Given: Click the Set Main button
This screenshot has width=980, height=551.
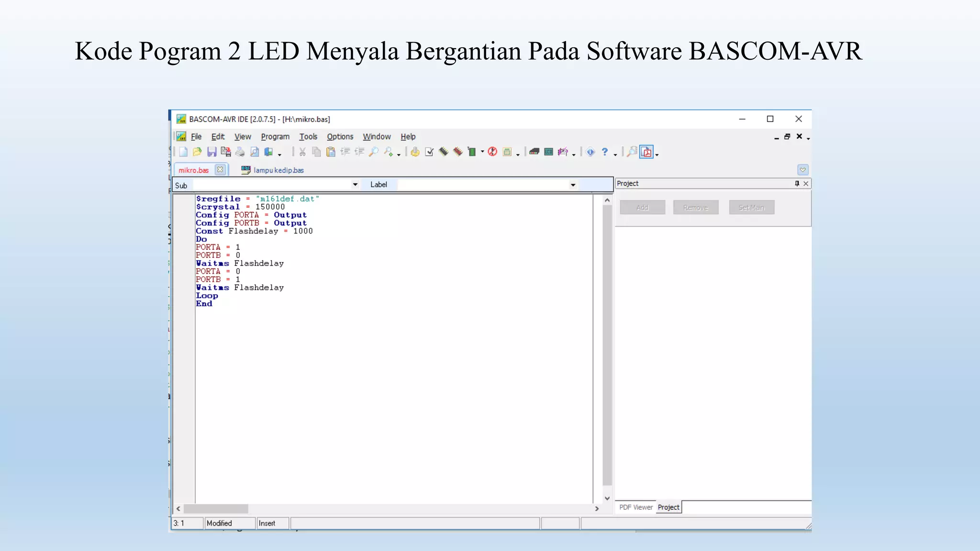Looking at the screenshot, I should (x=751, y=208).
